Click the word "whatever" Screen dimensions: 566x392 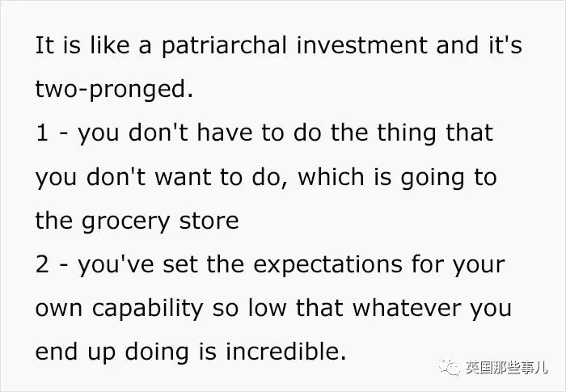coord(412,308)
